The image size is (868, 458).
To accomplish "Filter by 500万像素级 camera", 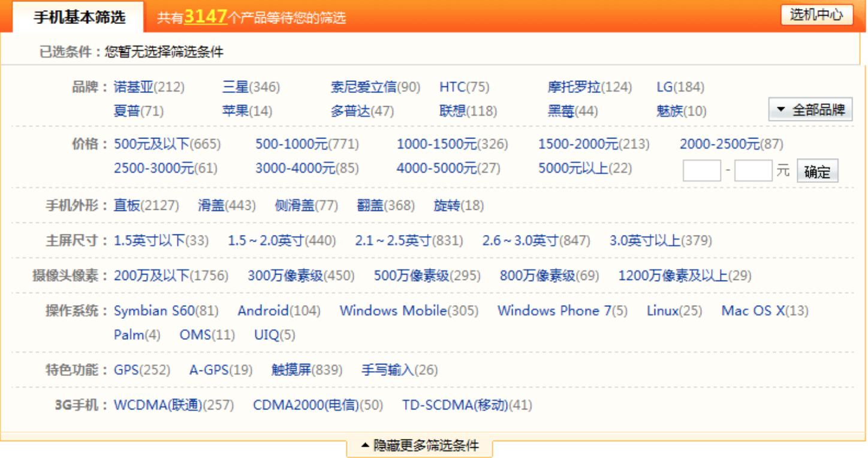I will pyautogui.click(x=411, y=276).
